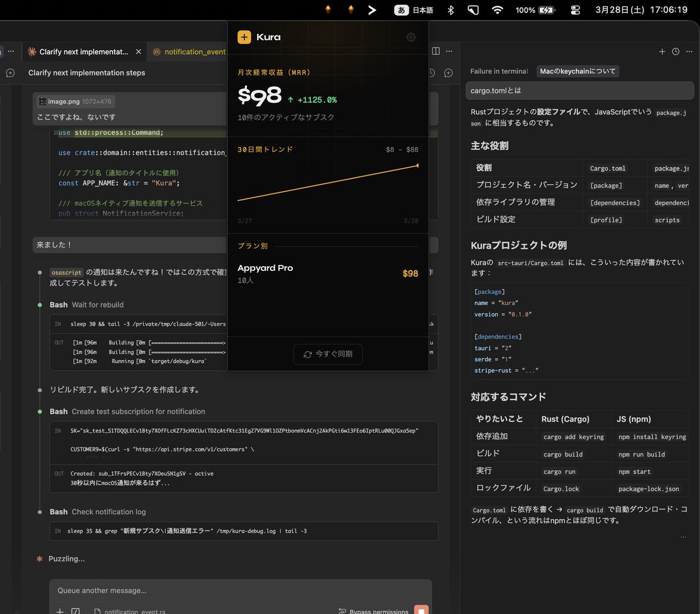Click the cargo.tomlとは message bubble
This screenshot has width=700, height=614.
click(580, 90)
